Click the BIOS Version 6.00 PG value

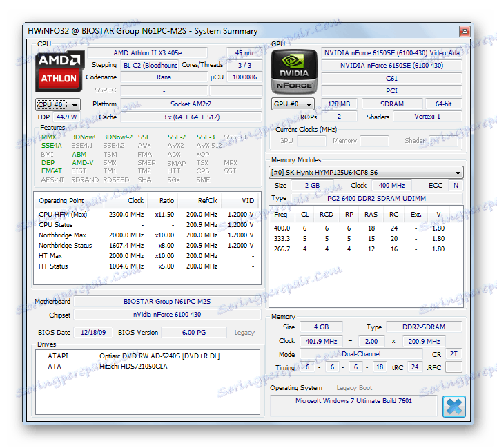[194, 333]
